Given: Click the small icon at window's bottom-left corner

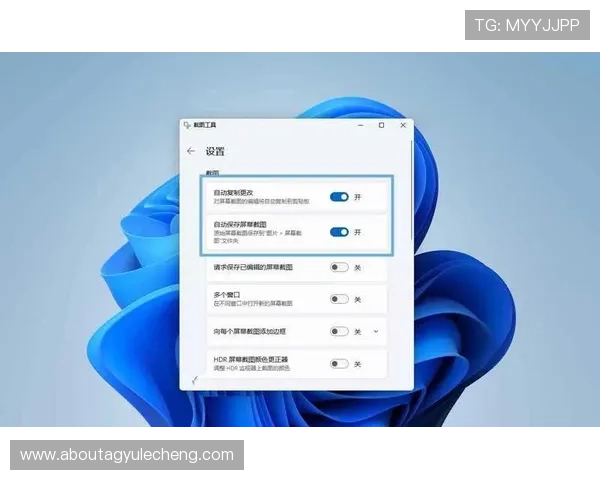Looking at the screenshot, I should pos(193,380).
